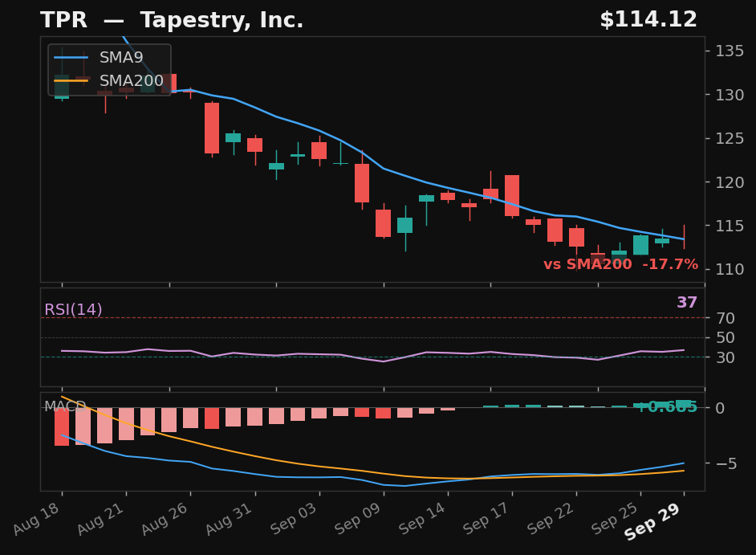The height and width of the screenshot is (555, 756).
Task: Click the 120 price axis label
Action: [x=730, y=182]
